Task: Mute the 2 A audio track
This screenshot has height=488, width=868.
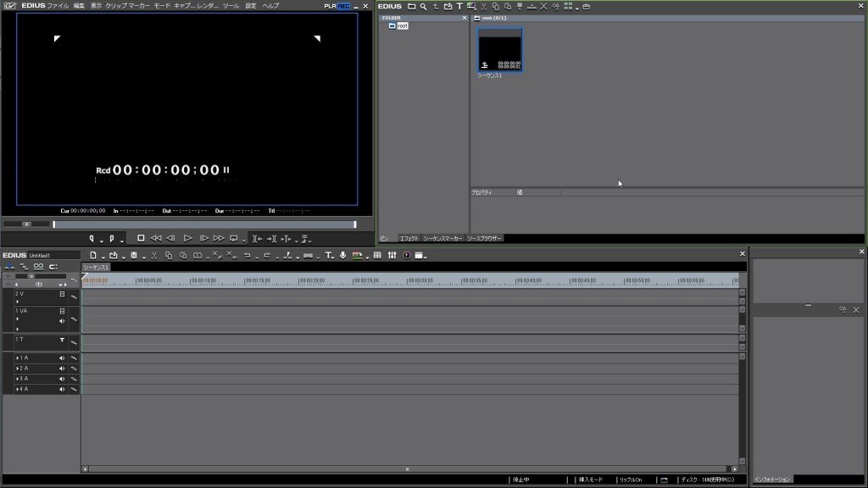Action: click(62, 369)
